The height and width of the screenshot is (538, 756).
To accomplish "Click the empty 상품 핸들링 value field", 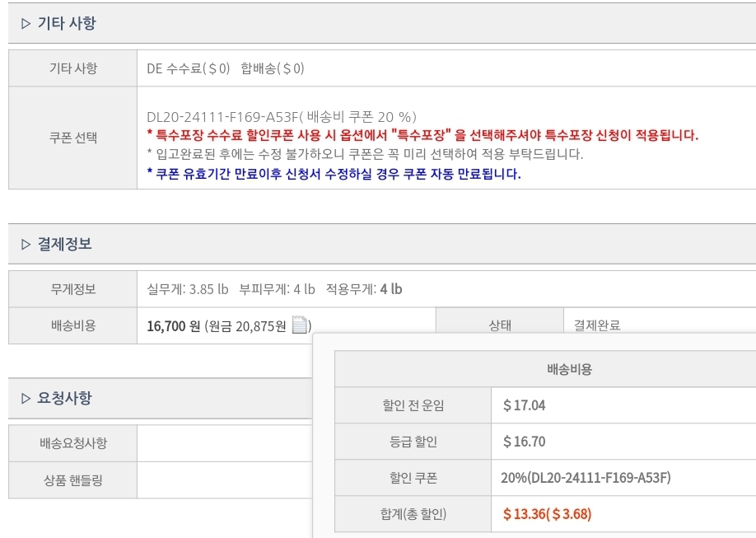I will click(x=224, y=480).
